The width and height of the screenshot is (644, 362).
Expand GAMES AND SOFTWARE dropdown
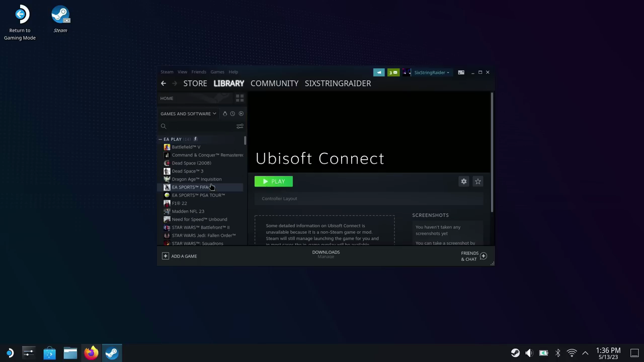(188, 114)
